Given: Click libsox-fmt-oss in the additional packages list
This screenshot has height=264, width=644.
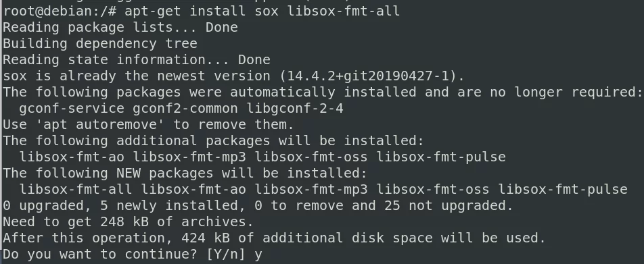Looking at the screenshot, I should [x=311, y=157].
